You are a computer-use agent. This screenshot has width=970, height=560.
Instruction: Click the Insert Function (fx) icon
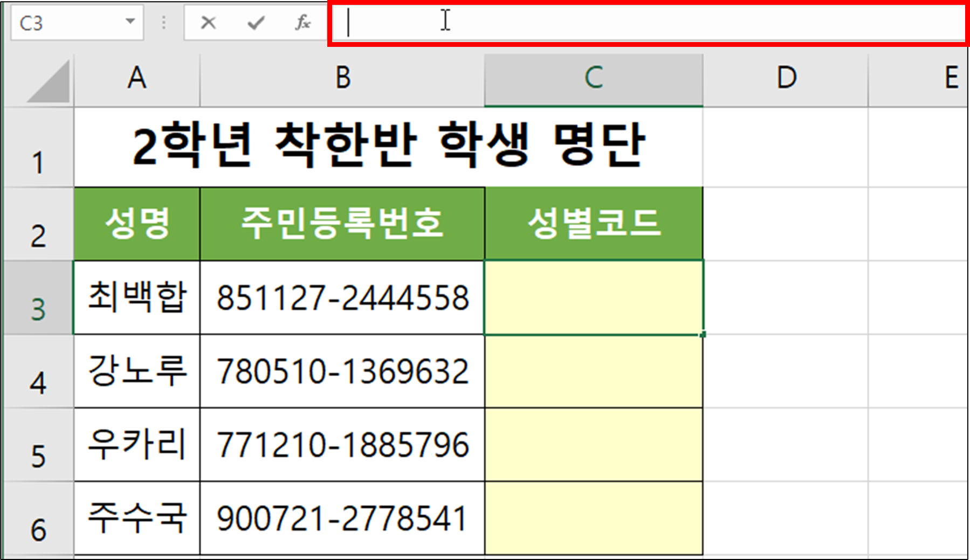click(302, 22)
